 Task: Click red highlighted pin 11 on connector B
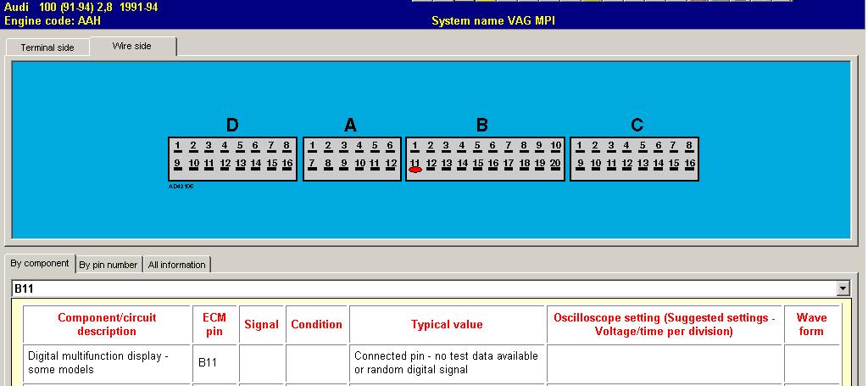click(415, 169)
